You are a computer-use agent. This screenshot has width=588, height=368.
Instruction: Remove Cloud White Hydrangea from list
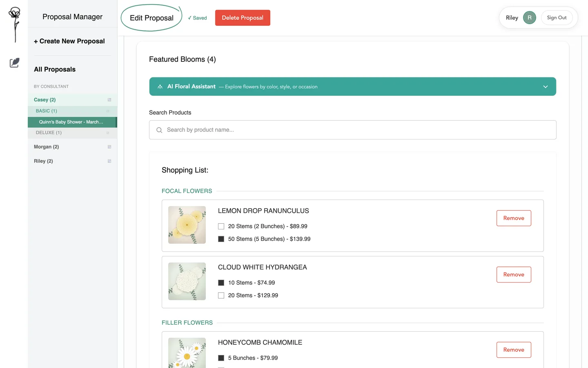tap(514, 274)
